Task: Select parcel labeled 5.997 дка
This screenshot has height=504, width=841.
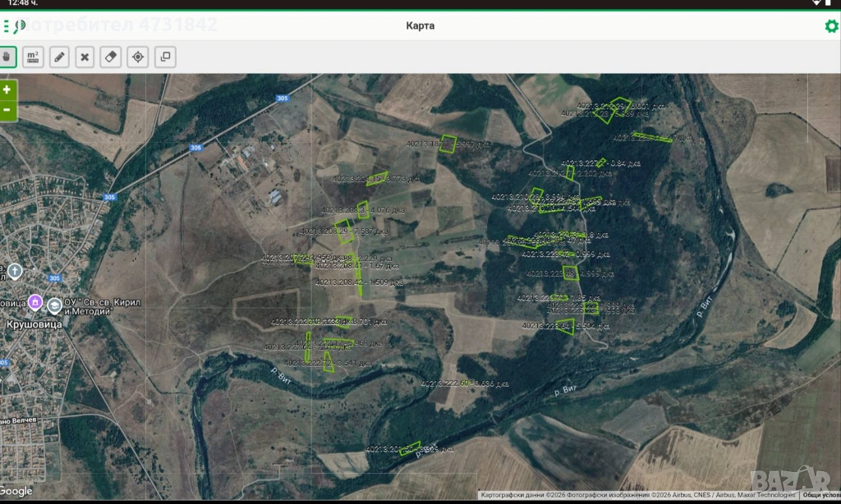Action: 448,143
